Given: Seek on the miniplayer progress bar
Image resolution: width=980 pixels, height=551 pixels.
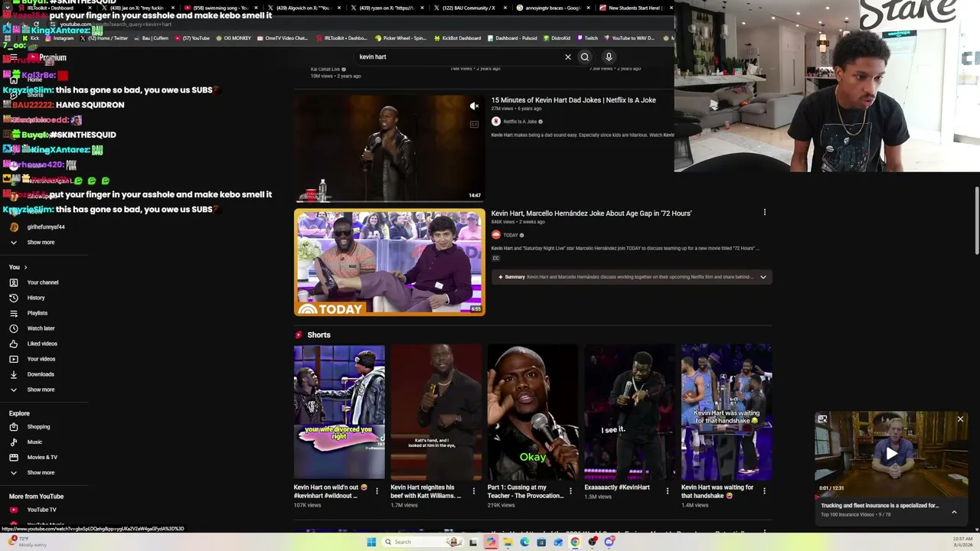Looking at the screenshot, I should click(x=892, y=496).
